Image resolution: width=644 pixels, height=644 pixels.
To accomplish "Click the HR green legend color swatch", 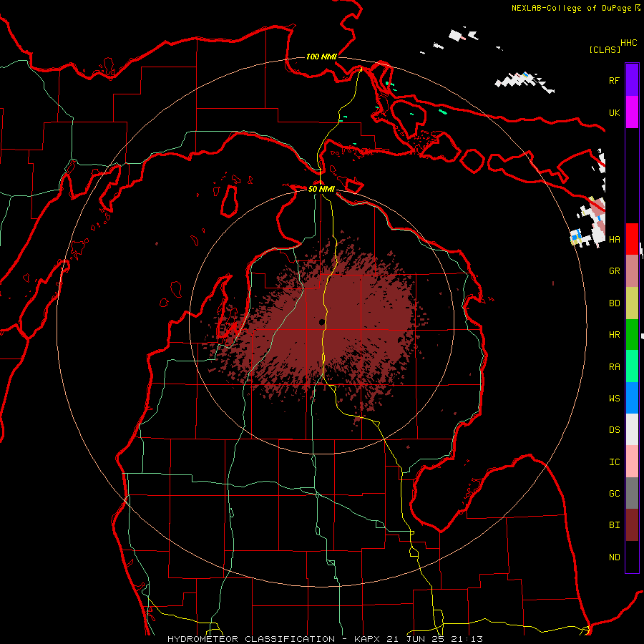I will click(x=632, y=335).
